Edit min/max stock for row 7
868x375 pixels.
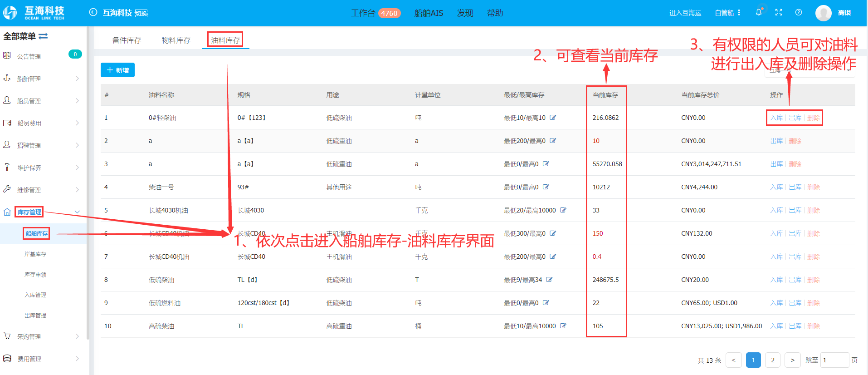pos(553,257)
